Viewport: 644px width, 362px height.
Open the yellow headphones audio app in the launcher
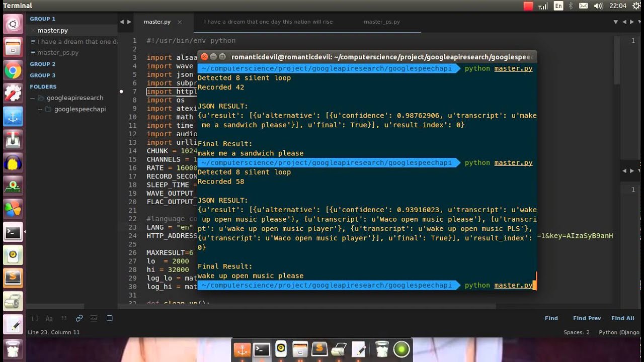(x=13, y=163)
